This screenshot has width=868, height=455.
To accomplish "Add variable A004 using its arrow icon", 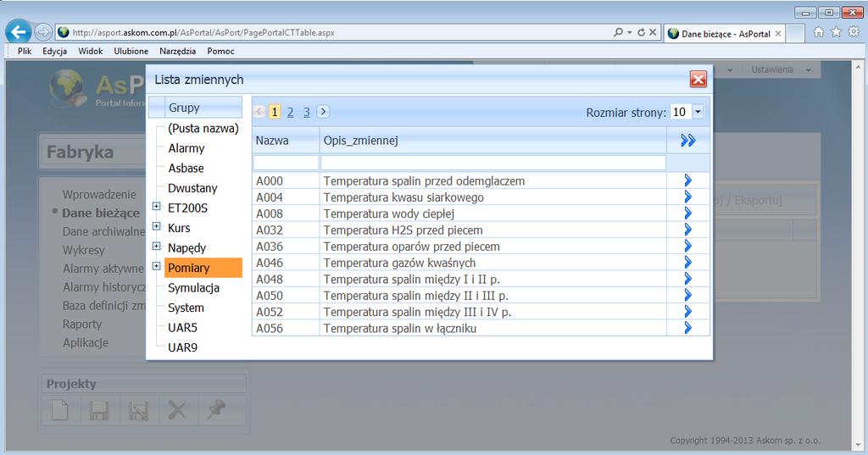I will (x=687, y=197).
